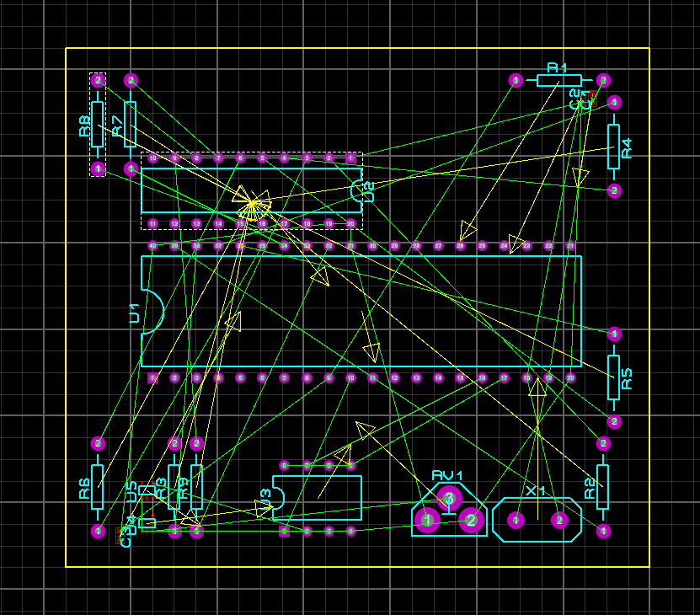Select pin 12 of U1

tap(394, 377)
